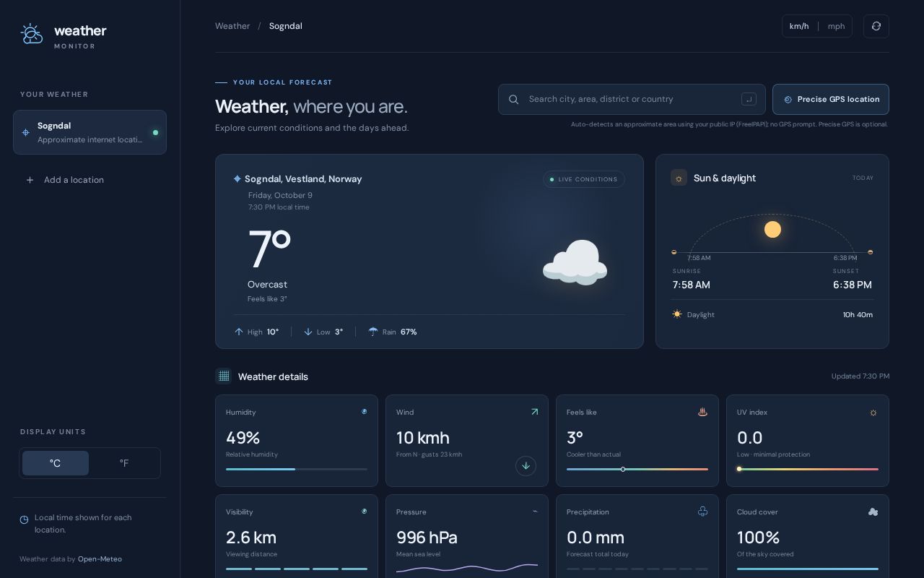
Task: Click the sun marker on daylight arc
Action: coord(772,230)
